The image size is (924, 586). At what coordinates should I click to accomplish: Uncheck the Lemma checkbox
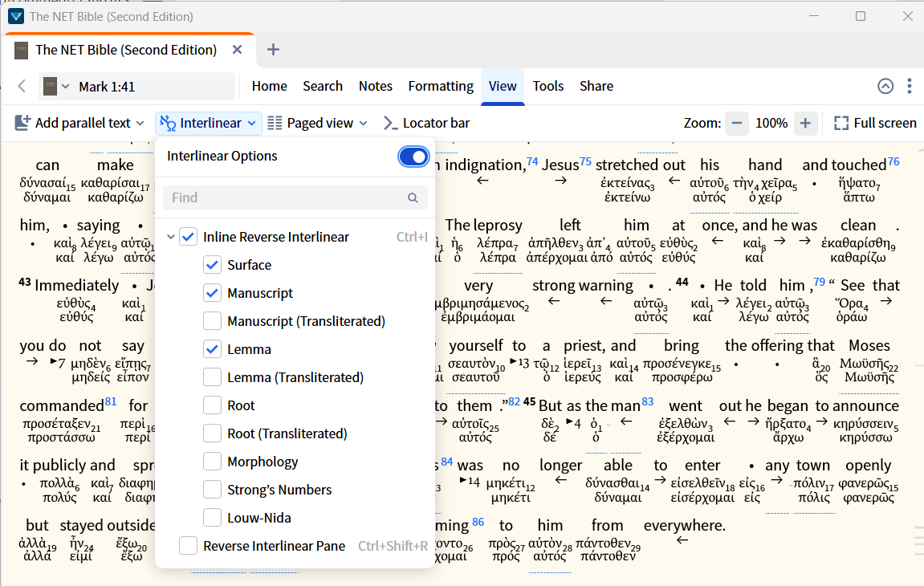pos(212,349)
